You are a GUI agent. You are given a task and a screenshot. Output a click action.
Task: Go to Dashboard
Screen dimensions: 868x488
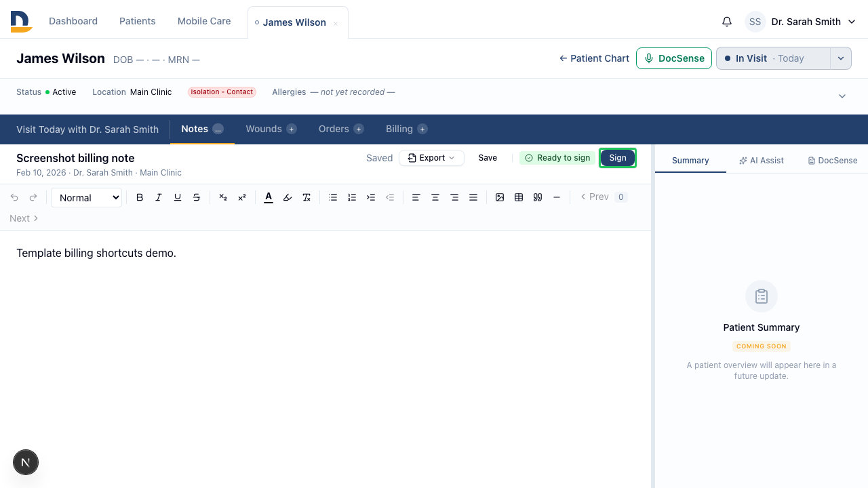click(73, 21)
